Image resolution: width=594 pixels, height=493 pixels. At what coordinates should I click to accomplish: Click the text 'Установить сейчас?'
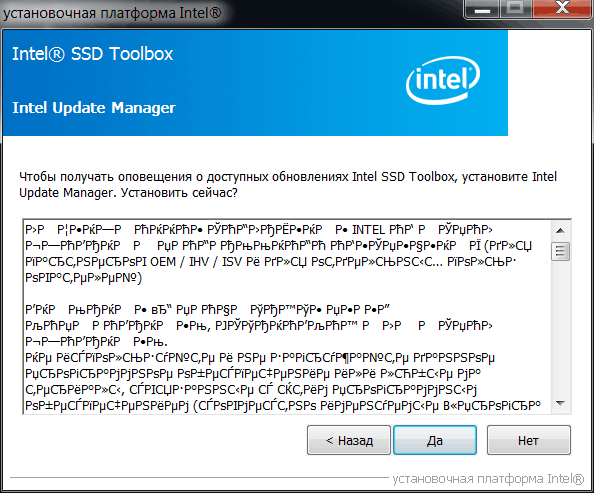[179, 193]
